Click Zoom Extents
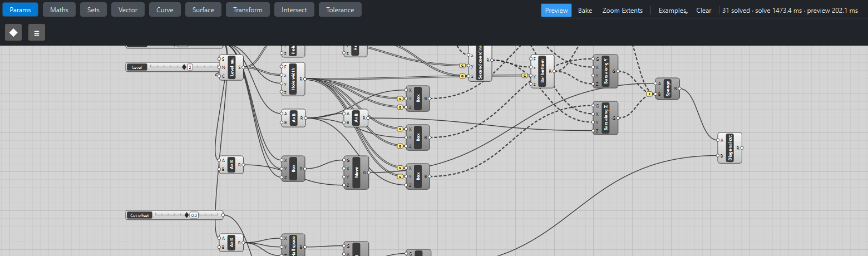868x256 pixels. click(x=622, y=11)
